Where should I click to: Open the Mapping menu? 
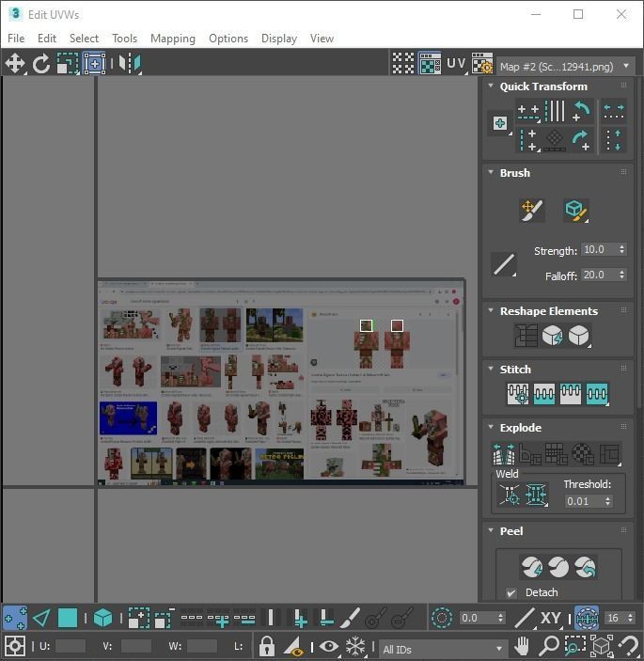click(x=173, y=39)
